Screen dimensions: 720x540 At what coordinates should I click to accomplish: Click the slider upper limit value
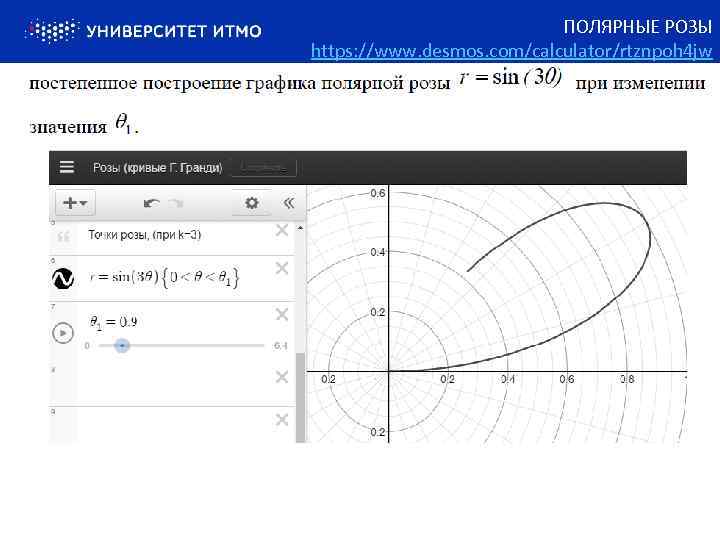point(281,346)
